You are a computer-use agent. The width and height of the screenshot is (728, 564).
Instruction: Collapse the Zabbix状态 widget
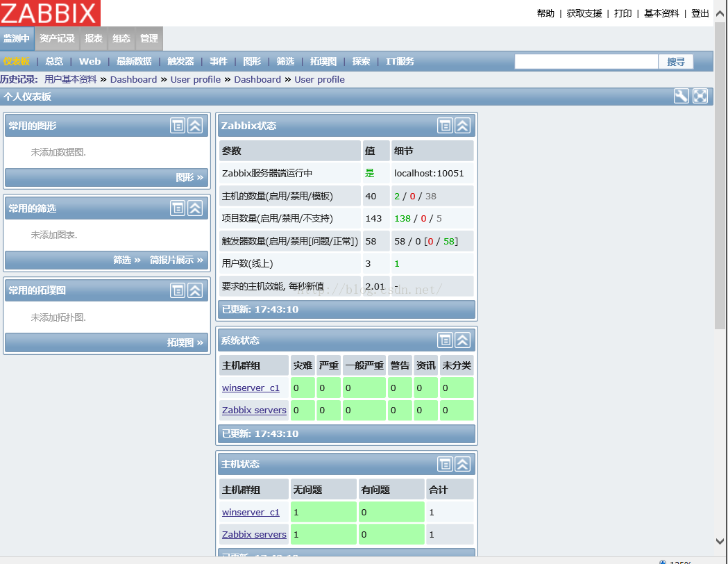point(462,126)
